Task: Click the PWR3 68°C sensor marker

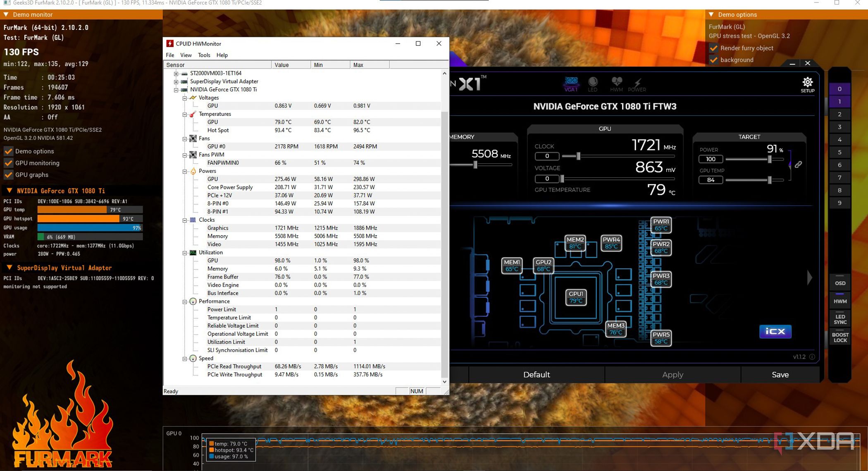Action: pyautogui.click(x=661, y=279)
